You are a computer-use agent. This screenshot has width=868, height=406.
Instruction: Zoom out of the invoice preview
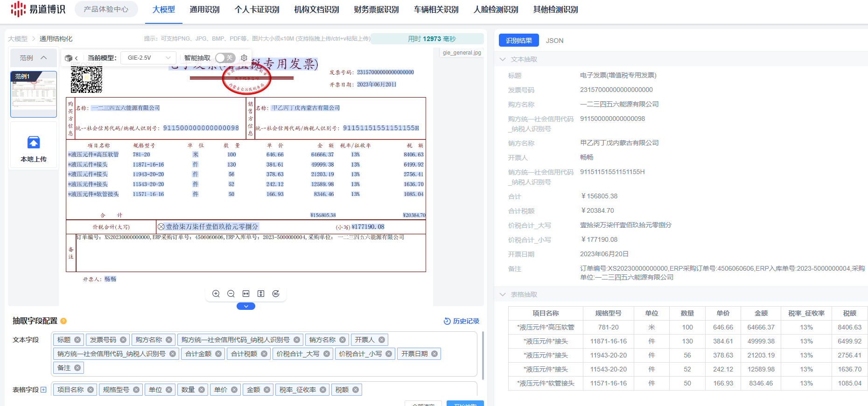coord(231,294)
